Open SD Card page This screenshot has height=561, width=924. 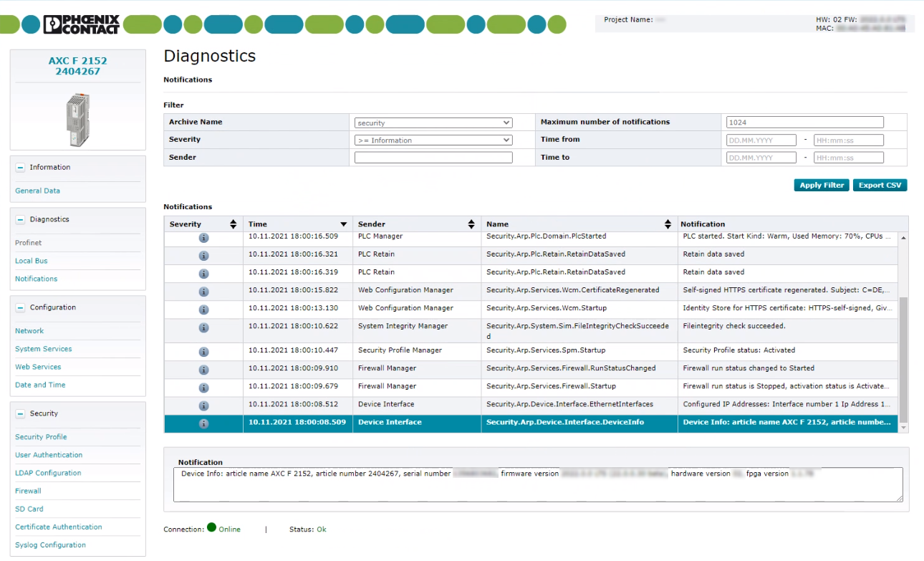click(x=29, y=509)
